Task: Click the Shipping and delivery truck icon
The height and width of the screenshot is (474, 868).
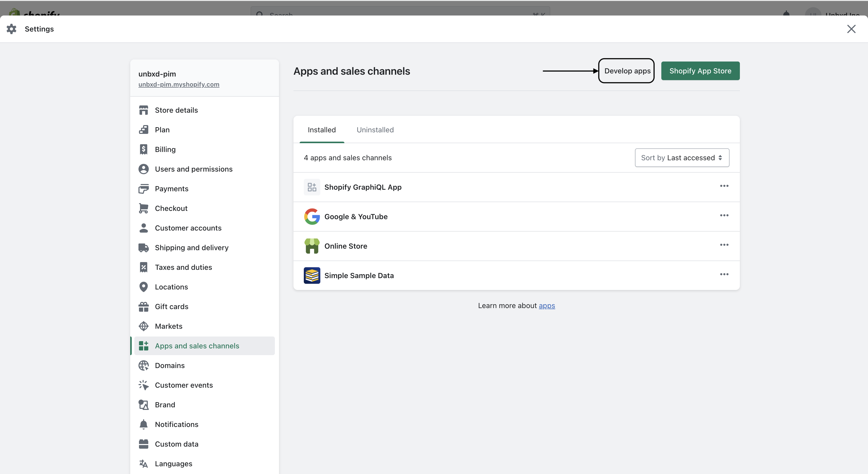Action: 144,248
